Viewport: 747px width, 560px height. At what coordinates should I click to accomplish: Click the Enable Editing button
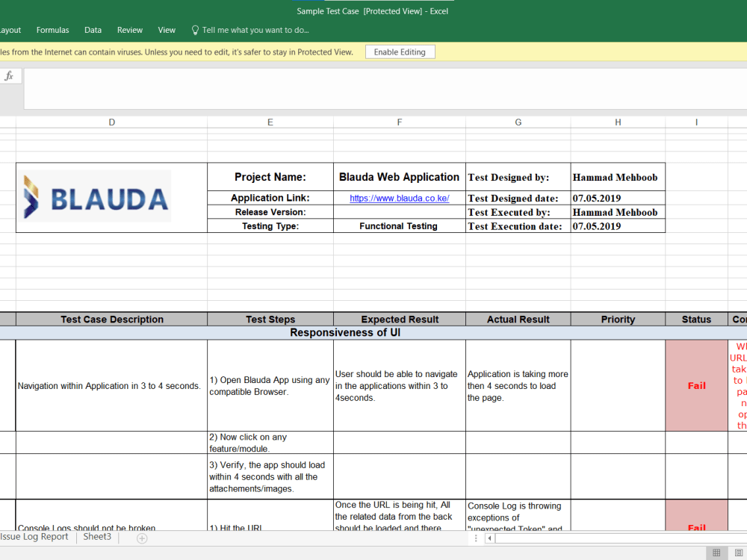tap(400, 52)
